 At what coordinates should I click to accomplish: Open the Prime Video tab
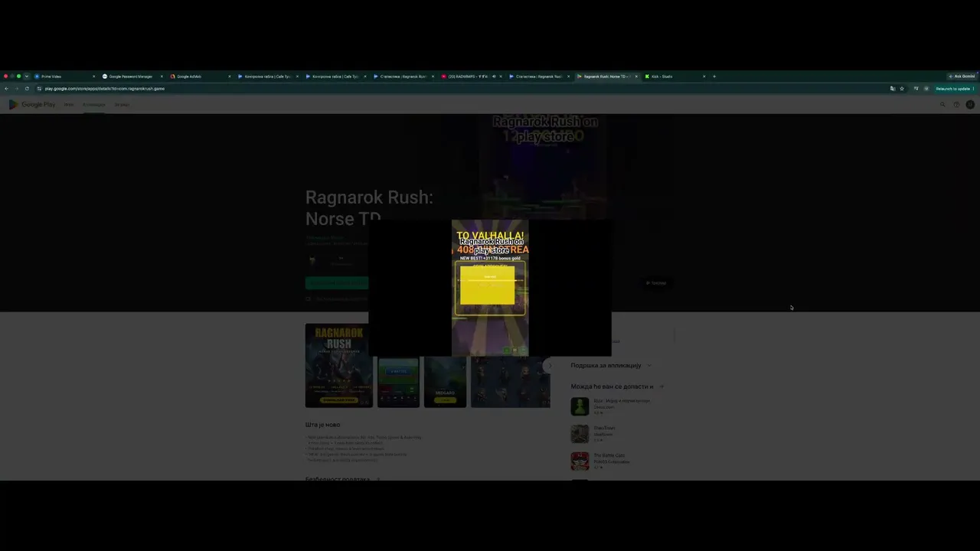click(64, 77)
